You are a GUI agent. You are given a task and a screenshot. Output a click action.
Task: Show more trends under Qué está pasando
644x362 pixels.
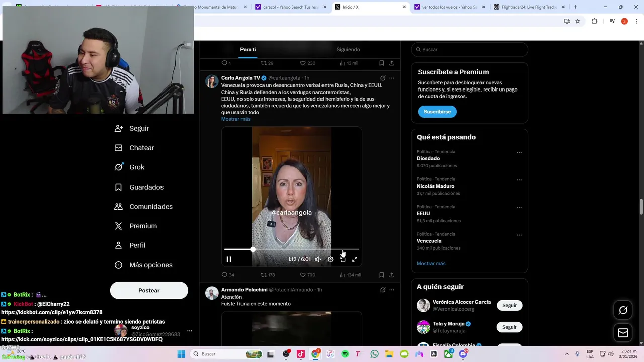click(x=431, y=264)
